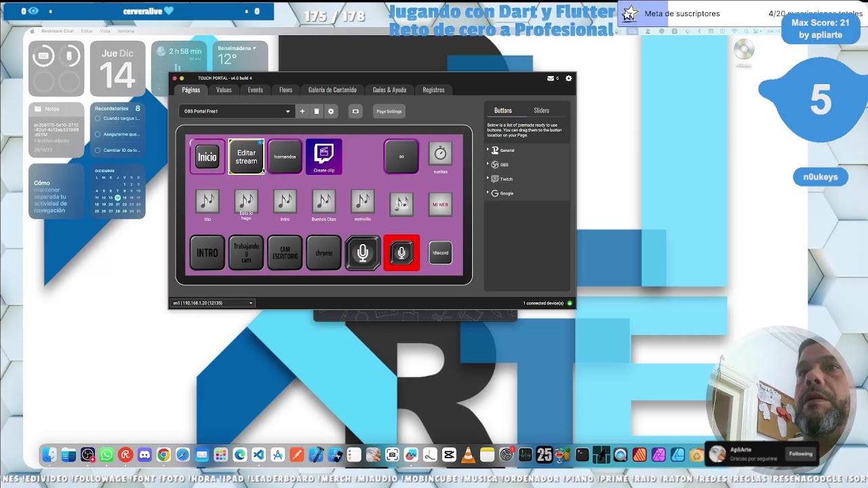The image size is (868, 488).
Task: Open the Benalmádena weather widget
Action: pyautogui.click(x=241, y=56)
